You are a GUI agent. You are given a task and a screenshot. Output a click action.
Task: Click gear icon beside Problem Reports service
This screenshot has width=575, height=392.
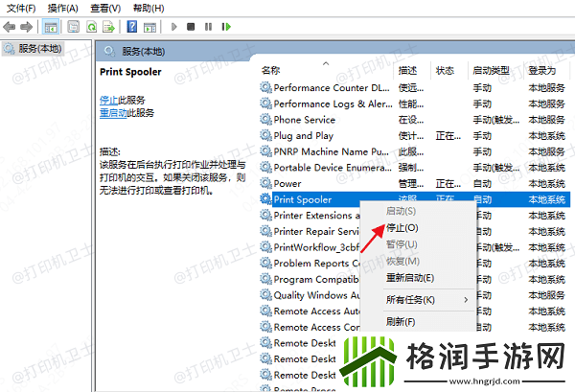(265, 263)
